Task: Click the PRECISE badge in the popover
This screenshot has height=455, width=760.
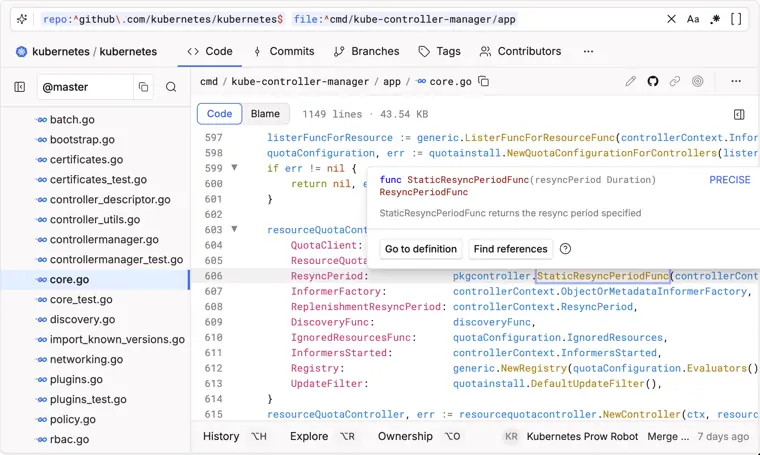Action: click(729, 180)
